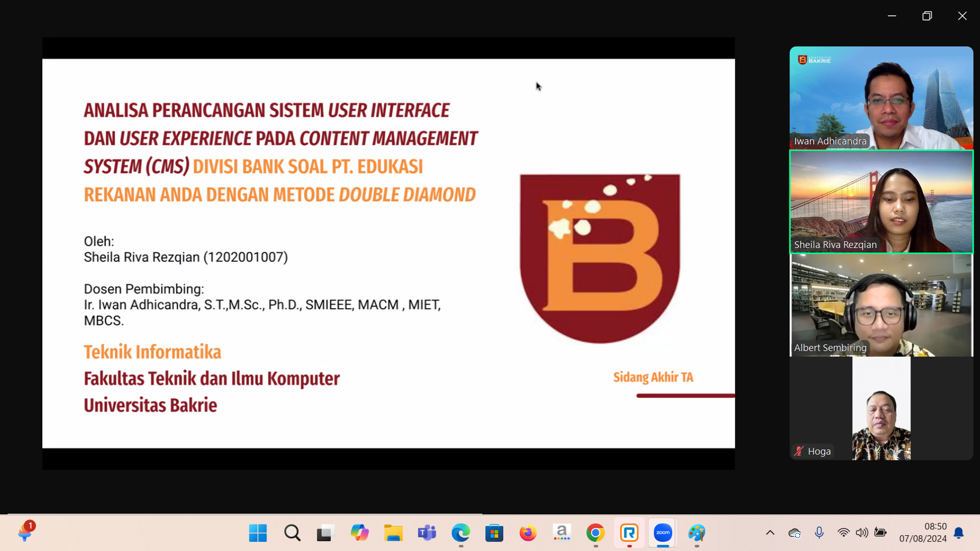Click the slide title text 'ANALISA PERANCANGAN SISTEM'
Image resolution: width=980 pixels, height=551 pixels.
click(204, 110)
